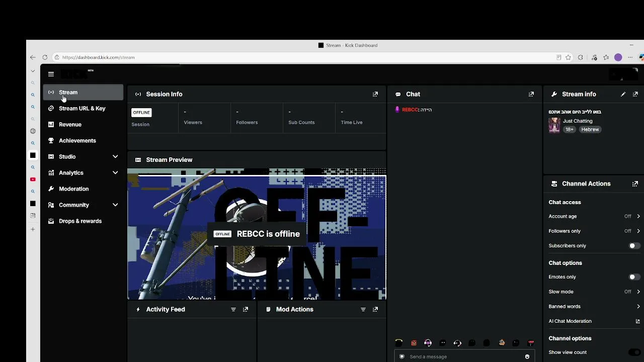
Task: Click the OFFLINE session status badge
Action: (x=141, y=113)
